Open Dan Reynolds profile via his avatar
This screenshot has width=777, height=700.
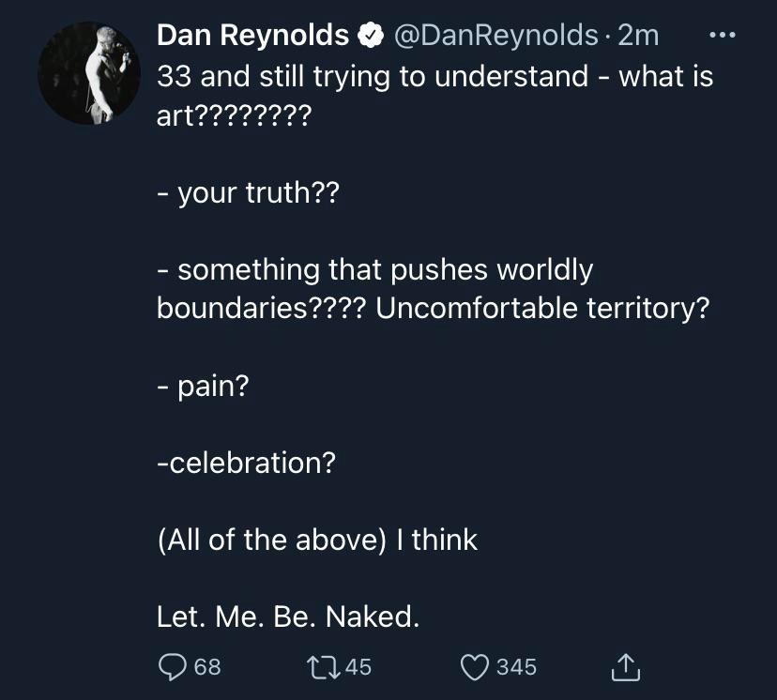point(89,72)
